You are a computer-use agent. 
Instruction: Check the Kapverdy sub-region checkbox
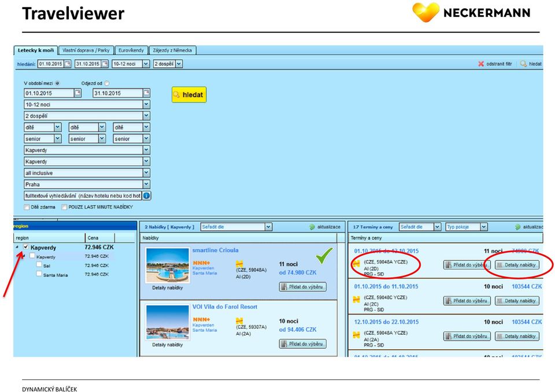[x=32, y=256]
